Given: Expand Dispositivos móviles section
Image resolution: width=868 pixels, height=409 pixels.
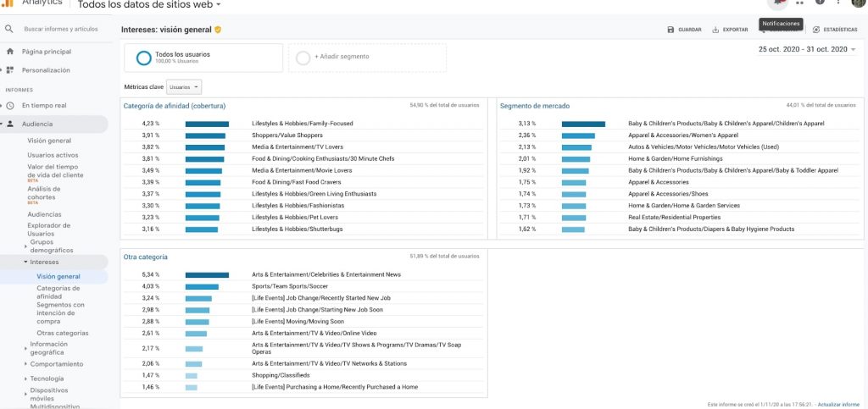Looking at the screenshot, I should (25, 394).
